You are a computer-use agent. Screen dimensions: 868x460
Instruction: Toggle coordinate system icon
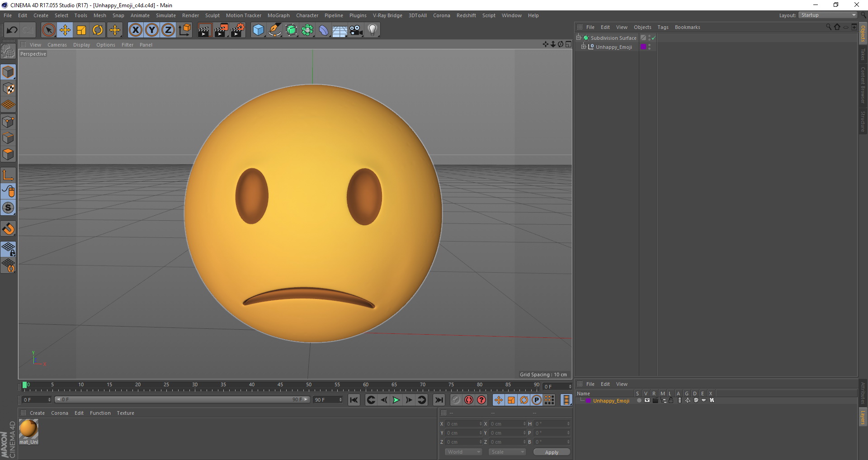pyautogui.click(x=185, y=30)
